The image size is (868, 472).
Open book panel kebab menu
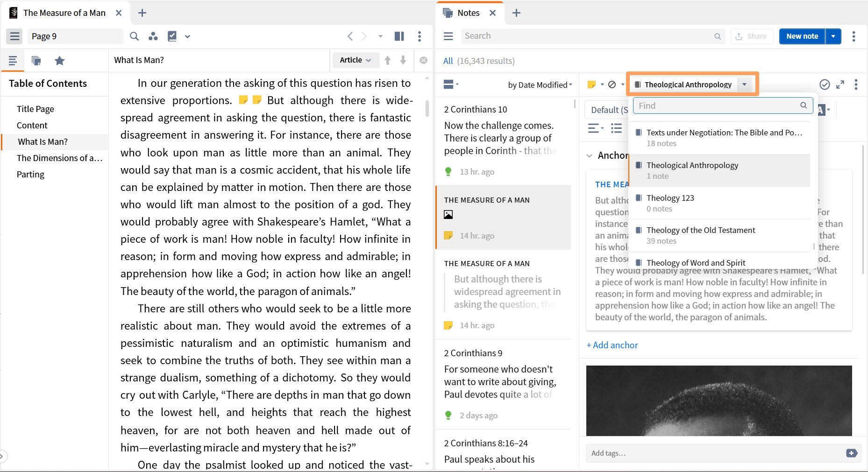pyautogui.click(x=420, y=36)
